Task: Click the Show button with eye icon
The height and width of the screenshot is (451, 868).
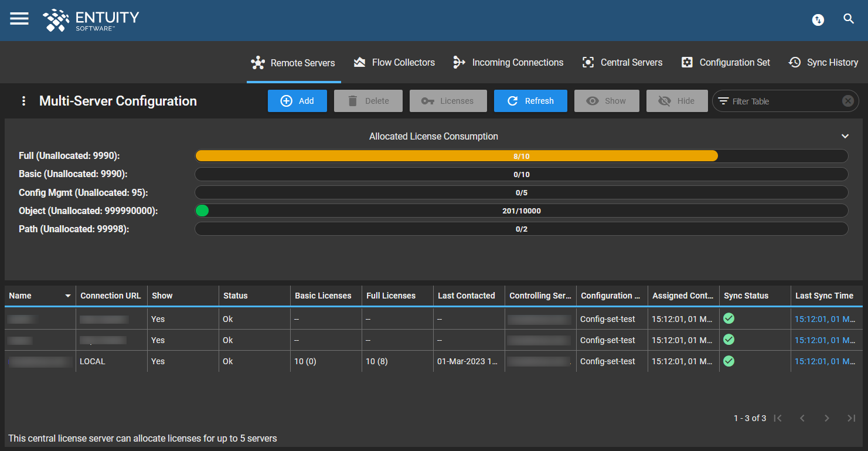Action: (607, 101)
